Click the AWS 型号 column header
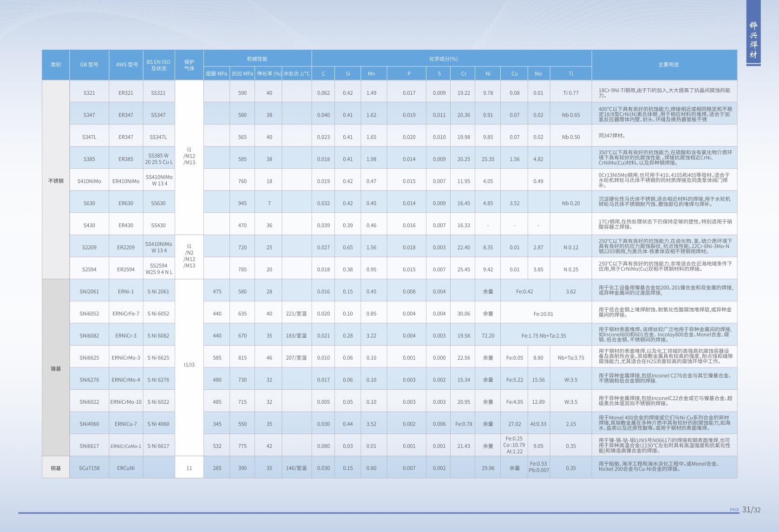The image size is (779, 532). pyautogui.click(x=126, y=65)
